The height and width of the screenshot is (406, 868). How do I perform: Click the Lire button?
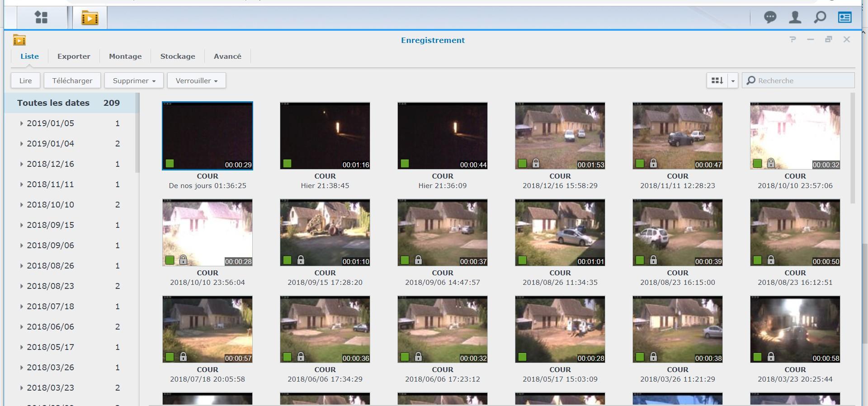point(25,80)
